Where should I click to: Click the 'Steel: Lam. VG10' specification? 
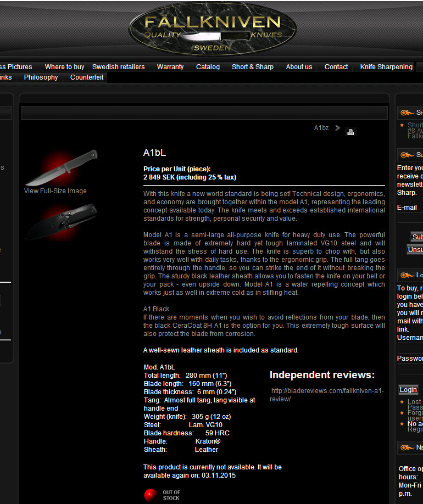[x=183, y=425]
